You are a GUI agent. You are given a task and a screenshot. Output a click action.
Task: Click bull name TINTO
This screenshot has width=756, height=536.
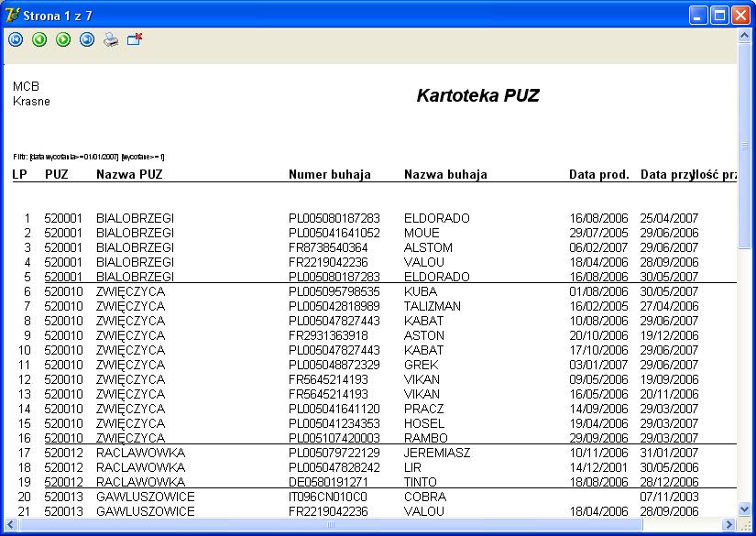coord(421,482)
